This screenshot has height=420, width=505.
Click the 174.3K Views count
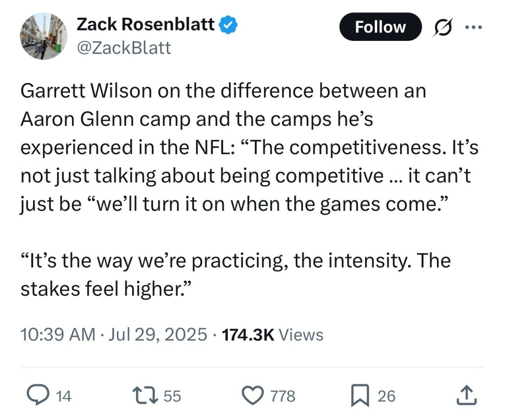pos(273,335)
